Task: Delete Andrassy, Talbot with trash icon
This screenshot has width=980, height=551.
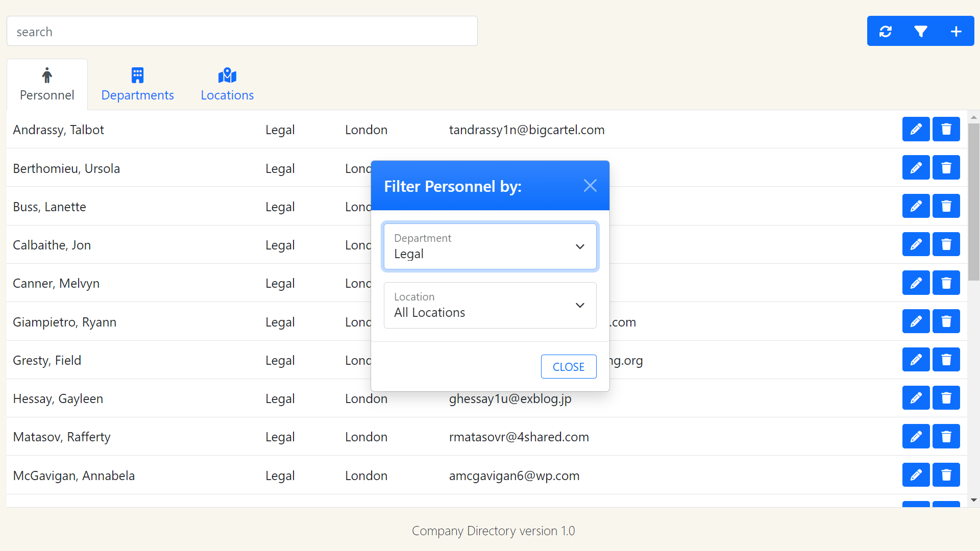Action: (x=946, y=129)
